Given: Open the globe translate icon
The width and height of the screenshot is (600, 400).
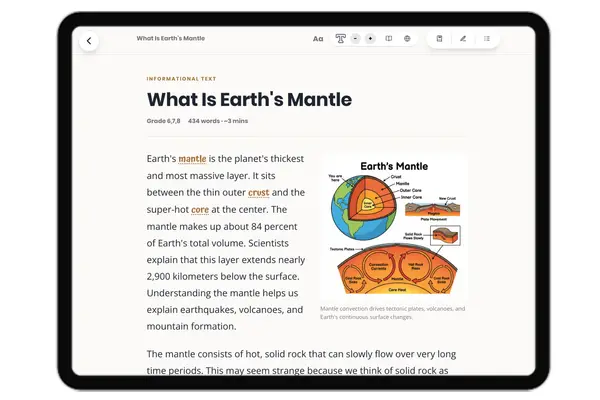Looking at the screenshot, I should click(407, 39).
